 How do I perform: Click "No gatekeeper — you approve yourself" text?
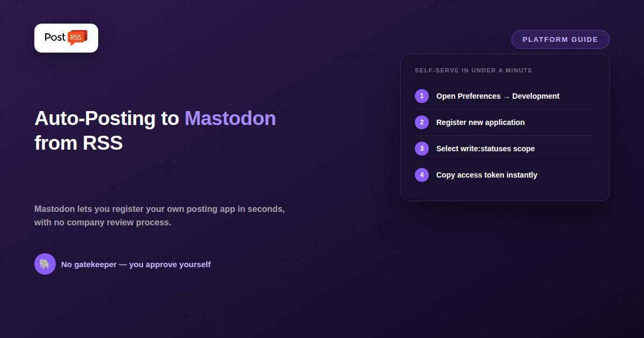[136, 264]
